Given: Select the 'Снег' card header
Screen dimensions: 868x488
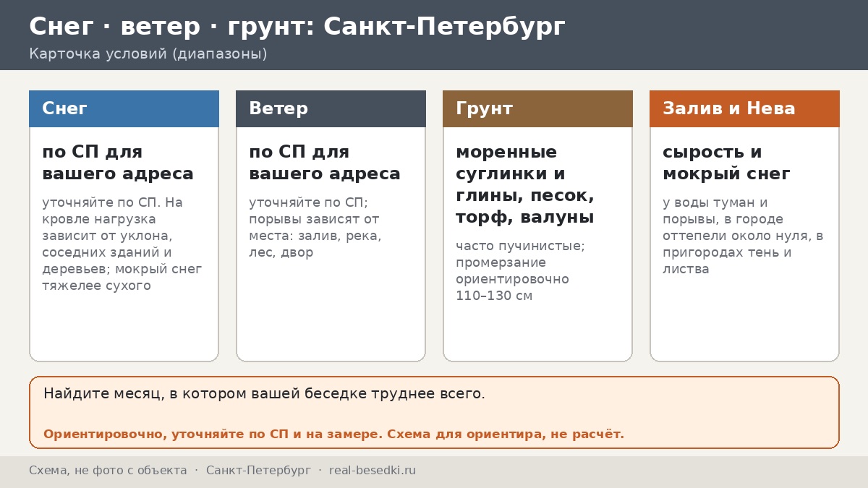Looking at the screenshot, I should [x=124, y=108].
